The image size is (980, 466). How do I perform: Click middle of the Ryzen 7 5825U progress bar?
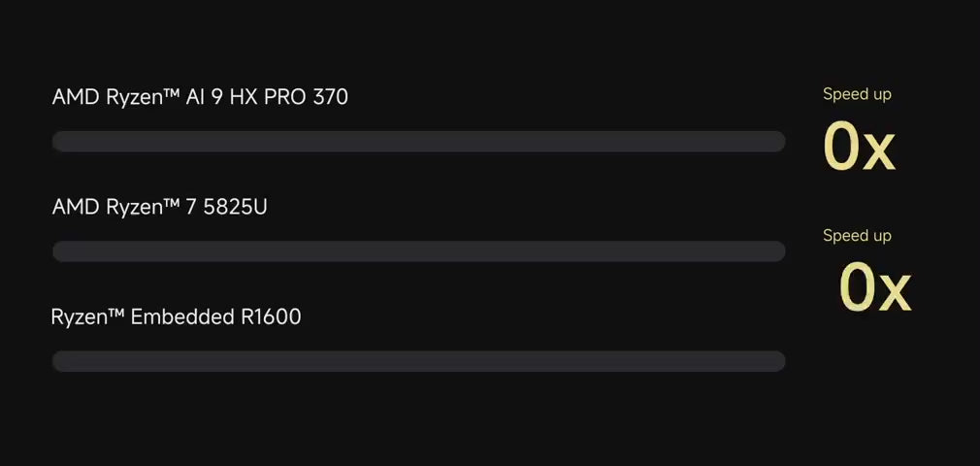pos(418,251)
